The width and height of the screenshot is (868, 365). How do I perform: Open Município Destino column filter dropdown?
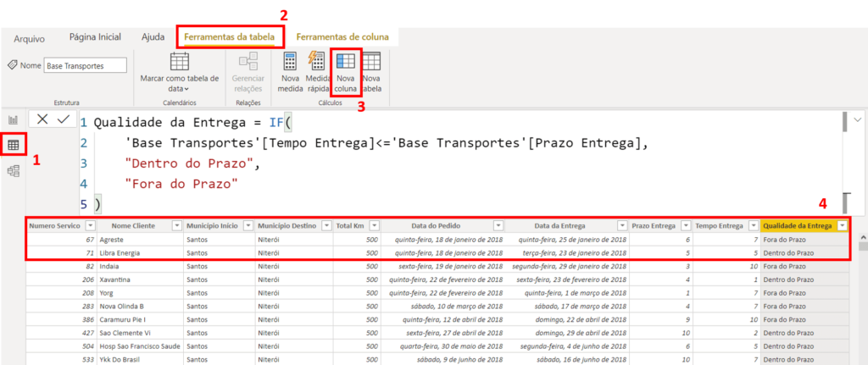325,225
